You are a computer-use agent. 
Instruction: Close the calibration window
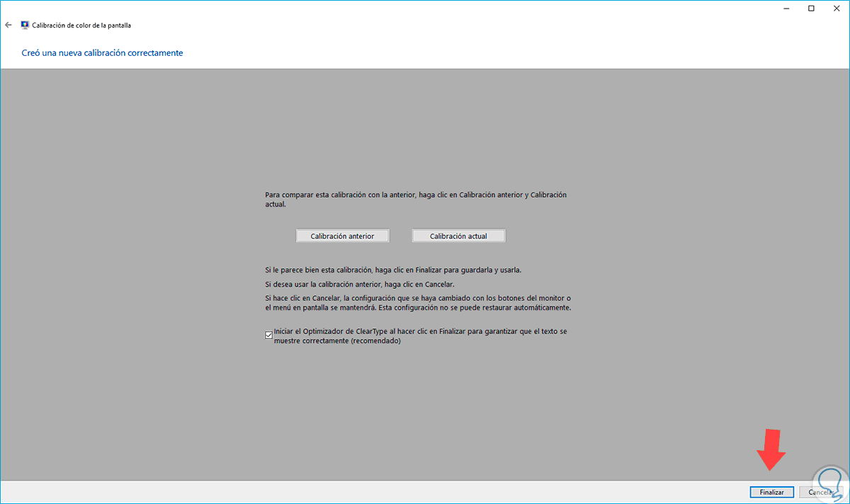click(836, 8)
